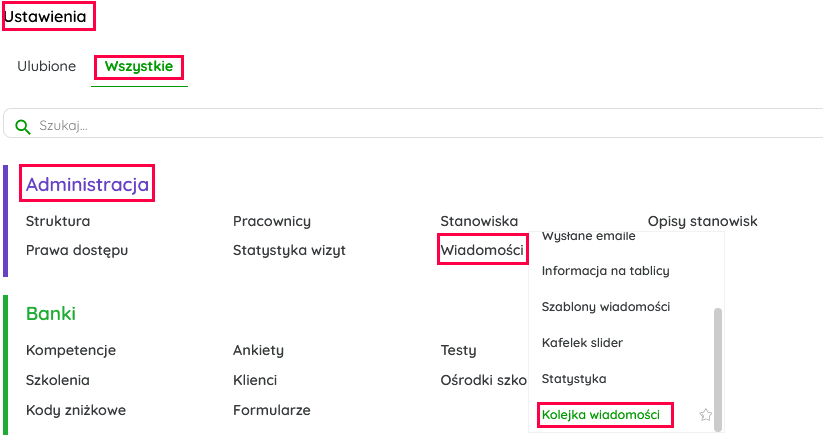Open Kody zniżkowe settings
Image resolution: width=823 pixels, height=435 pixels.
click(x=76, y=410)
